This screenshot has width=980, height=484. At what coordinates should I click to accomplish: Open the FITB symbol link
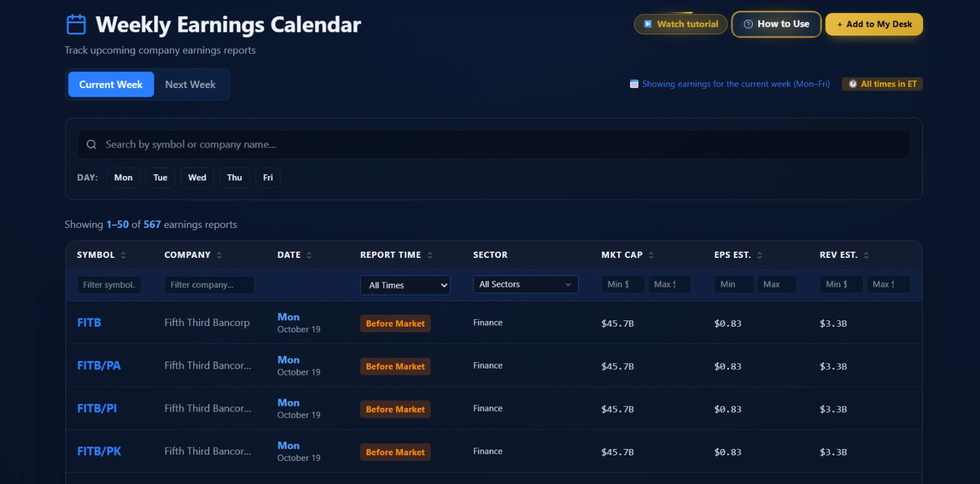(x=89, y=323)
